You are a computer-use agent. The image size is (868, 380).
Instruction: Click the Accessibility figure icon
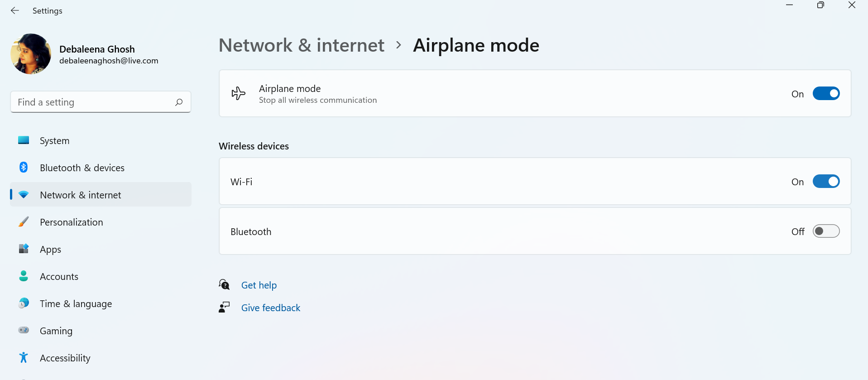point(24,357)
